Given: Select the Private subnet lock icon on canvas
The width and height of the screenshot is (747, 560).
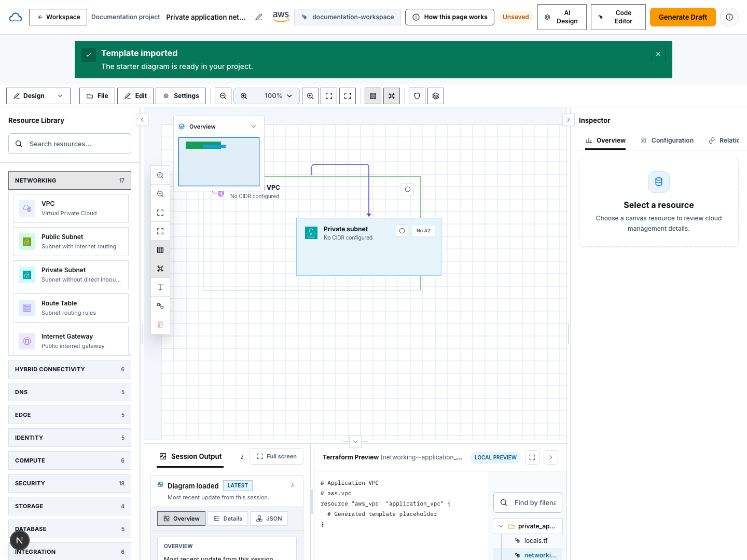Looking at the screenshot, I should click(x=311, y=233).
